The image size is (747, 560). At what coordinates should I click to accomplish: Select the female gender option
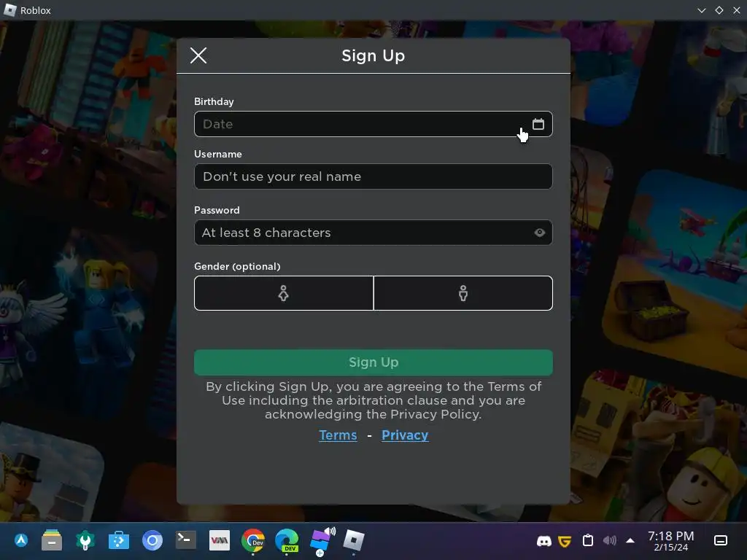284,293
